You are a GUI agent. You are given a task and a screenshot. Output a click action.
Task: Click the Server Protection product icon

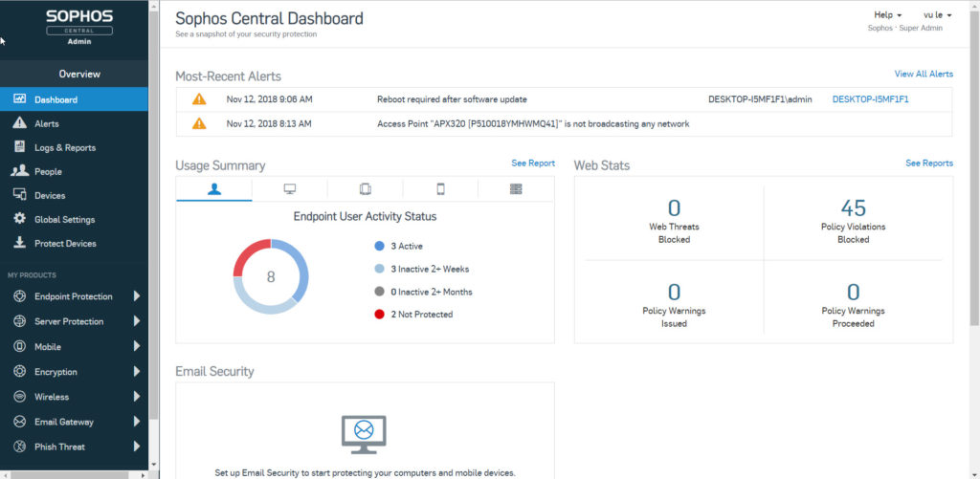pyautogui.click(x=19, y=321)
